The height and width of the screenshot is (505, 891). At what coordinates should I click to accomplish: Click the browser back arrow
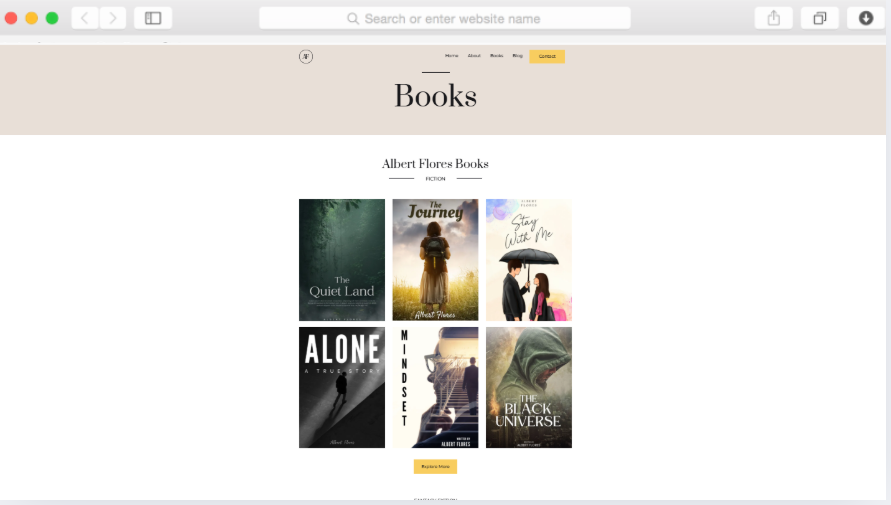tap(85, 18)
